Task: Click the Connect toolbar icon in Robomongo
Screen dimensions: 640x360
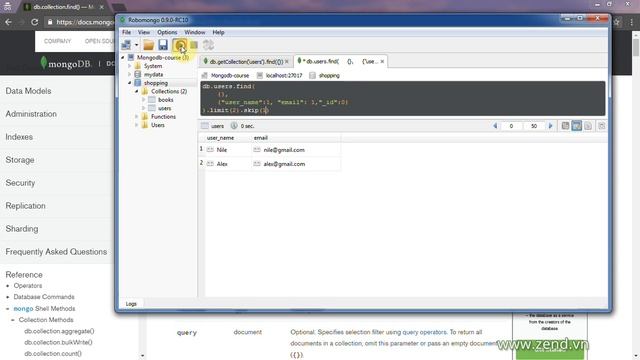Action: 127,45
